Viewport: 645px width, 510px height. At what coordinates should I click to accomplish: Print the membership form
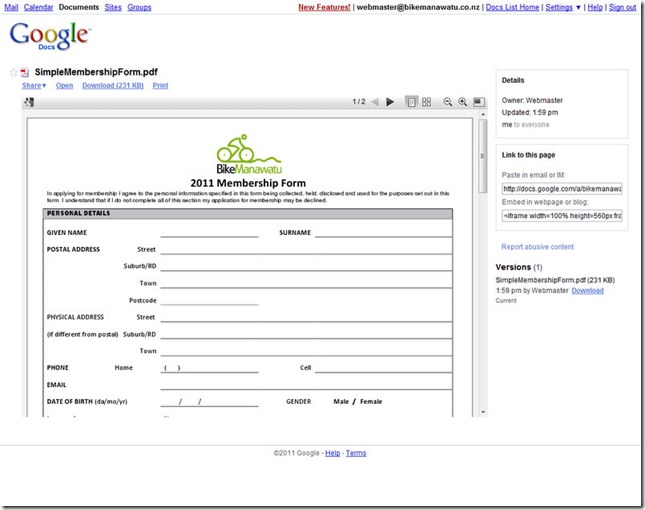(x=160, y=86)
